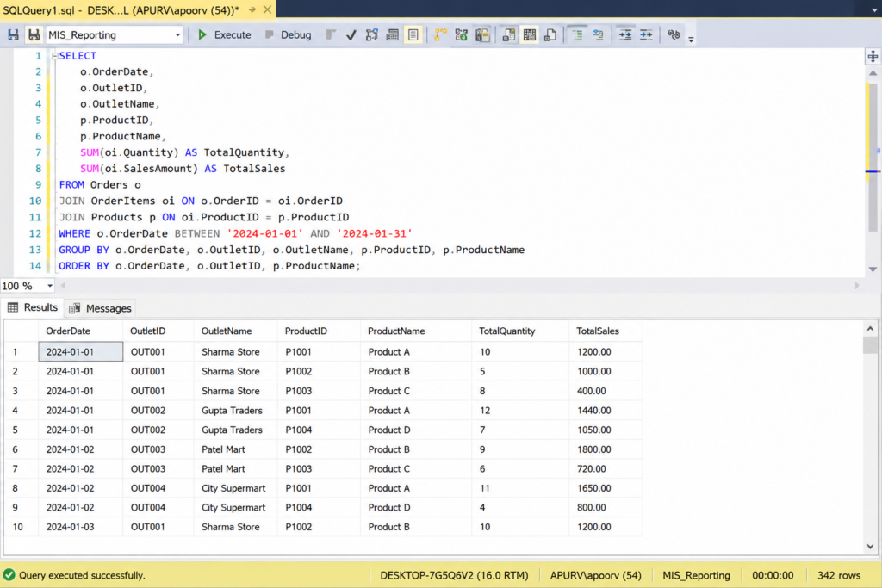Screen dimensions: 882x588
Task: Select the 1440.00 TotalSales cell
Action: [x=606, y=411]
